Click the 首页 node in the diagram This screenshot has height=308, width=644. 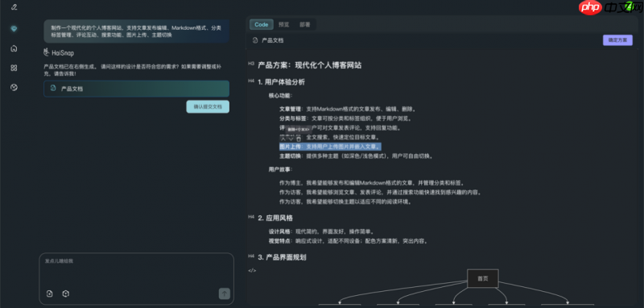pyautogui.click(x=483, y=278)
